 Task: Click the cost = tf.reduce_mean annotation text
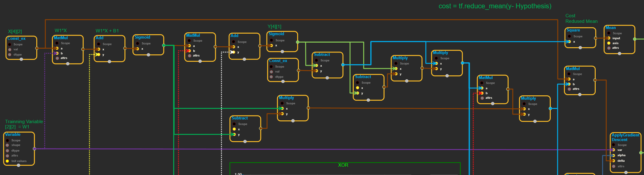tap(495, 6)
